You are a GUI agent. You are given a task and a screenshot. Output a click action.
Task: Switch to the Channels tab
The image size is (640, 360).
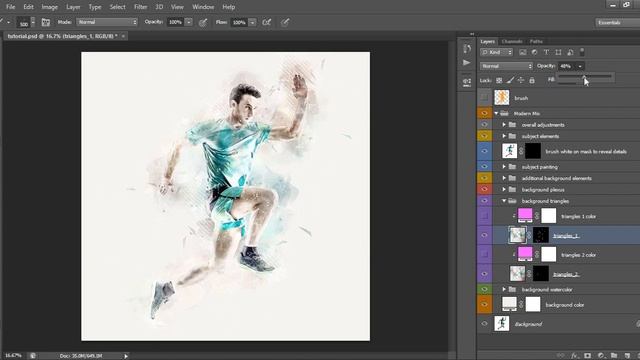512,41
